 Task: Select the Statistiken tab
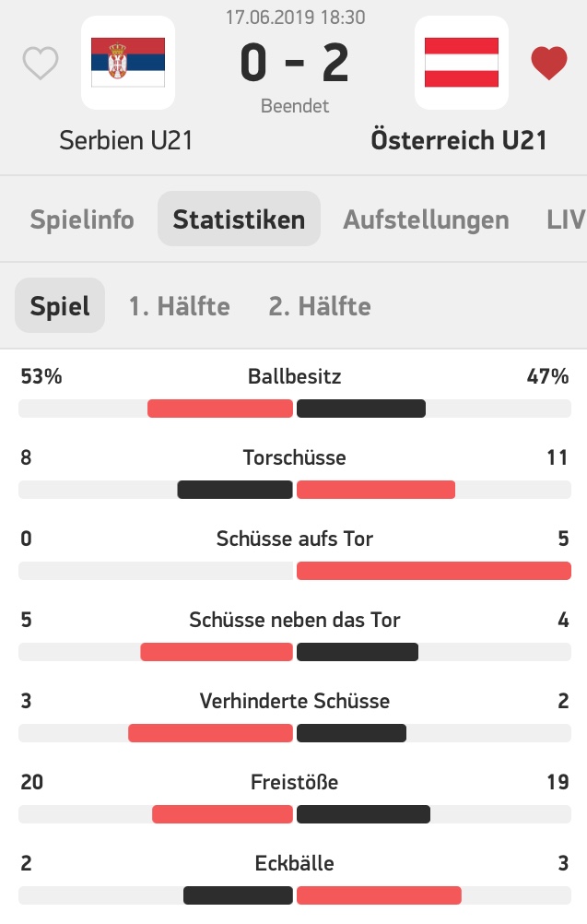[239, 219]
